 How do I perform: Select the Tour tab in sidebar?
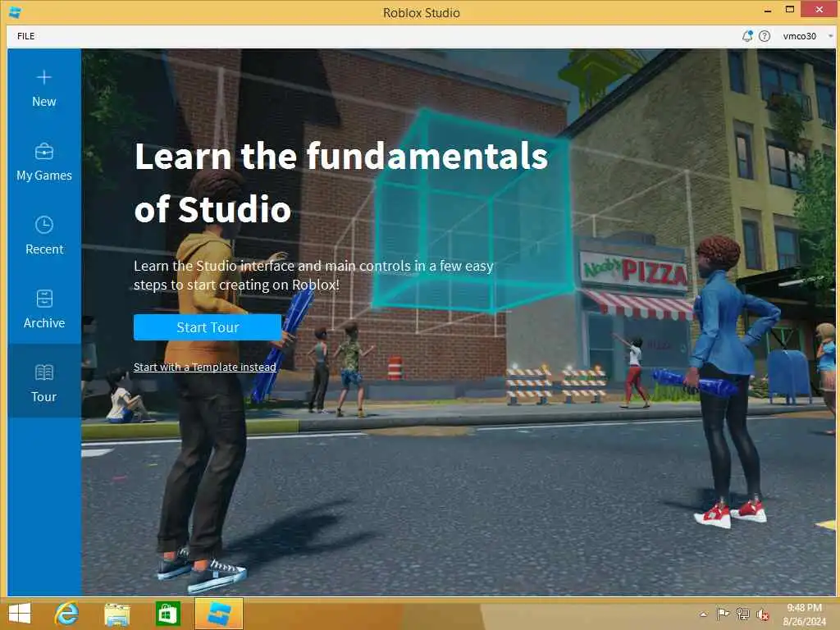click(x=44, y=381)
